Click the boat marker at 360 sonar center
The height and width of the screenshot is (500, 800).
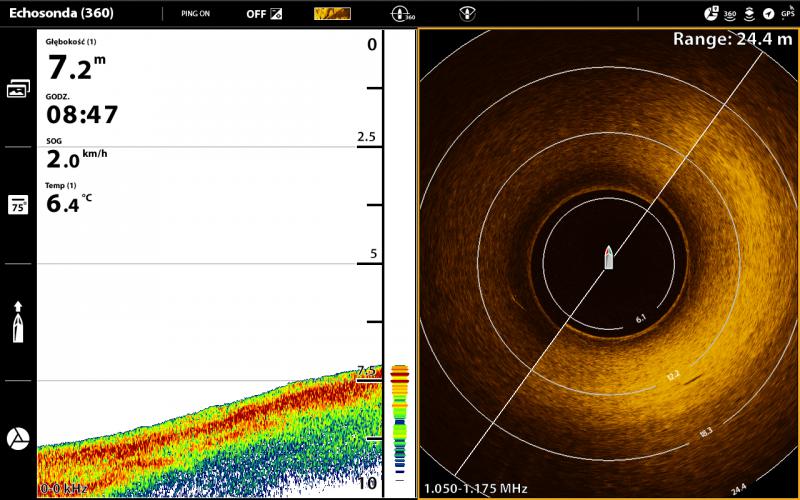(608, 257)
